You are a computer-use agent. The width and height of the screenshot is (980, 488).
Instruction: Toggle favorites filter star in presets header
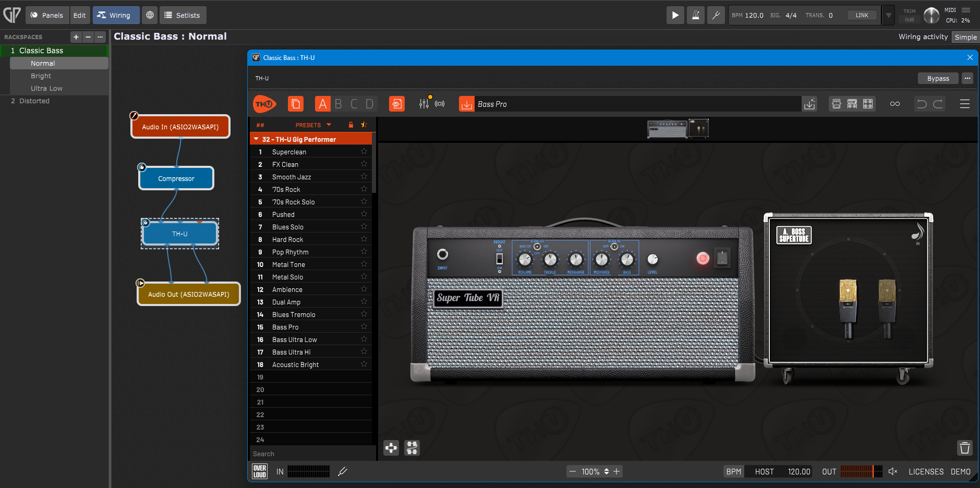click(364, 125)
